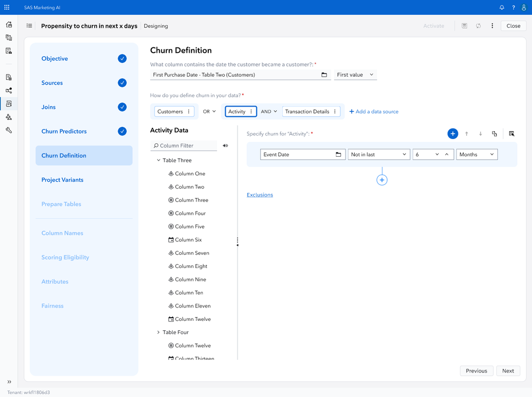Image resolution: width=532 pixels, height=397 pixels.
Task: Click the Column Filter search field
Action: point(184,145)
